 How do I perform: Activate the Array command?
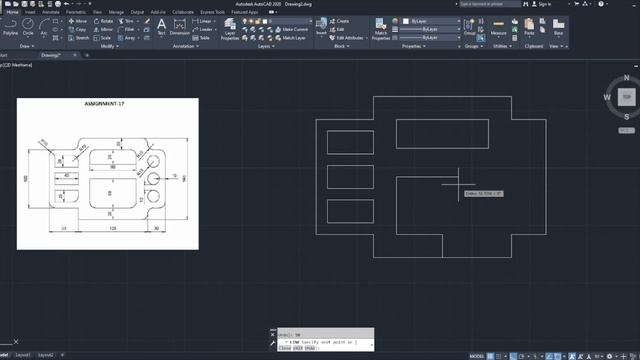pyautogui.click(x=127, y=38)
